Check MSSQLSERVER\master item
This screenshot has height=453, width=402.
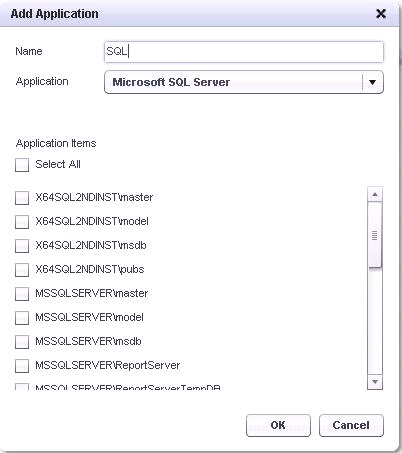[x=22, y=294]
